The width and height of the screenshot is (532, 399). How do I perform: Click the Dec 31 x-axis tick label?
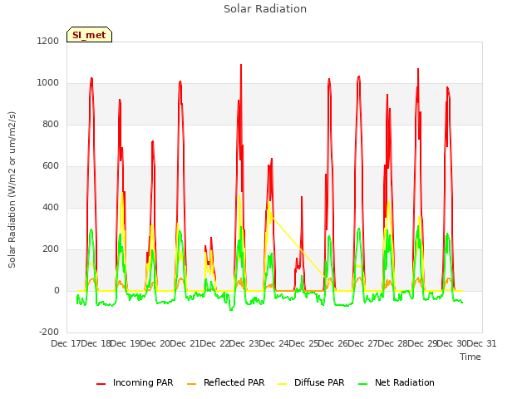click(482, 343)
